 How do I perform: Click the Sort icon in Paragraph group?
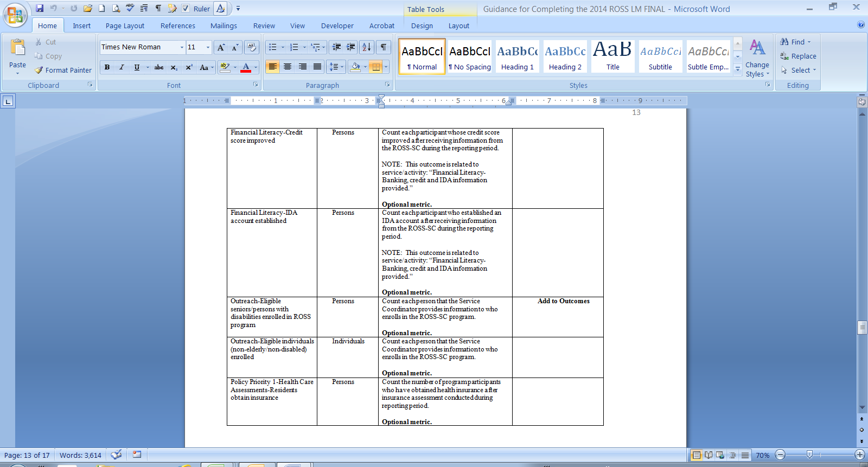coord(367,47)
